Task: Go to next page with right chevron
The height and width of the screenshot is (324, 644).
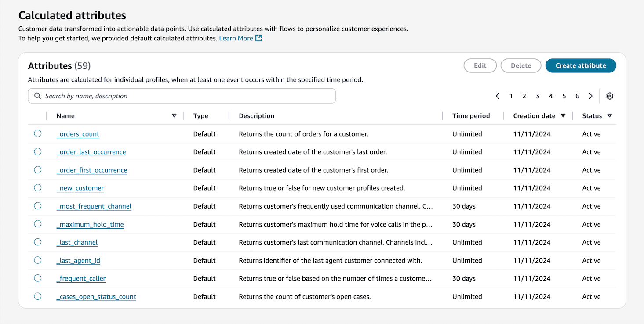Action: pos(591,96)
